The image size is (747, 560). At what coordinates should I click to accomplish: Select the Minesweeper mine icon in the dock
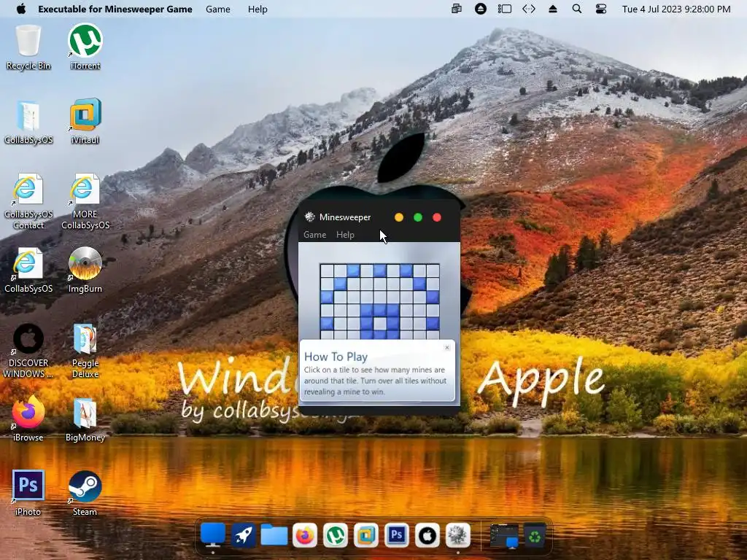(x=458, y=535)
